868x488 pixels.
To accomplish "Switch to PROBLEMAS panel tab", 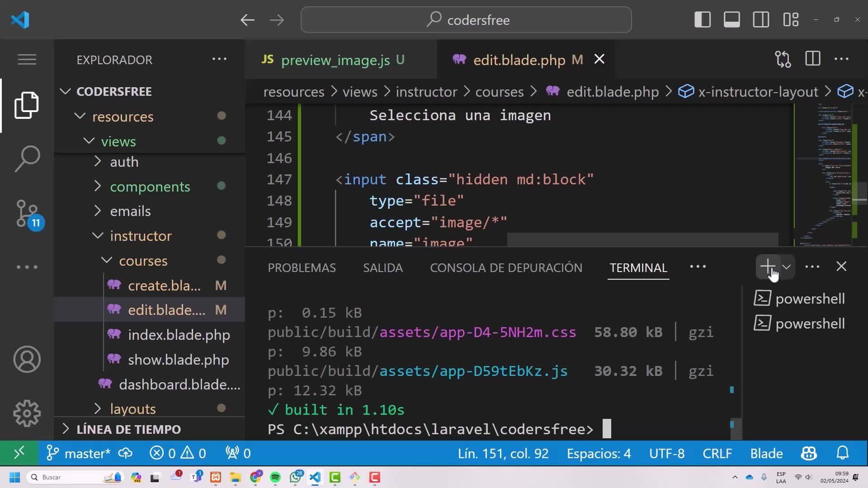I will tap(302, 267).
